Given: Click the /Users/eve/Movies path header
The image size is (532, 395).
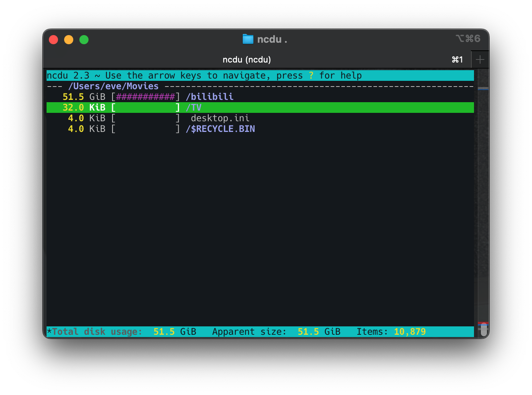Looking at the screenshot, I should coord(113,86).
